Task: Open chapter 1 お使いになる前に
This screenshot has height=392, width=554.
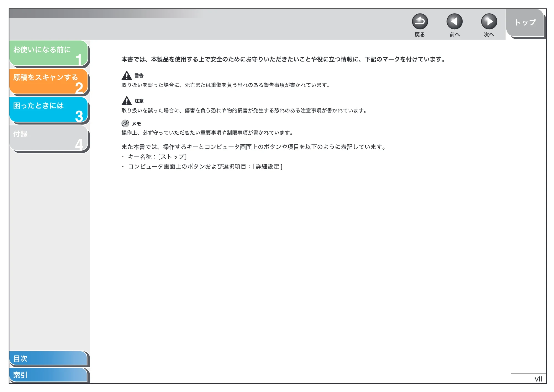Action: (49, 53)
